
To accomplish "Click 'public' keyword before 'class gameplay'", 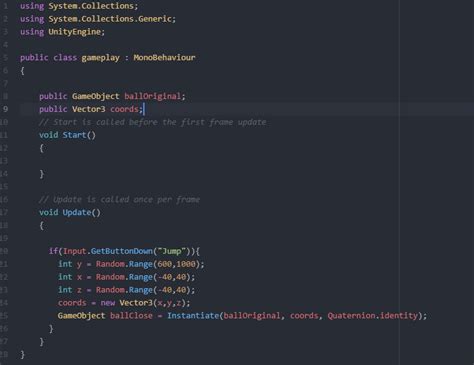I will [x=34, y=58].
